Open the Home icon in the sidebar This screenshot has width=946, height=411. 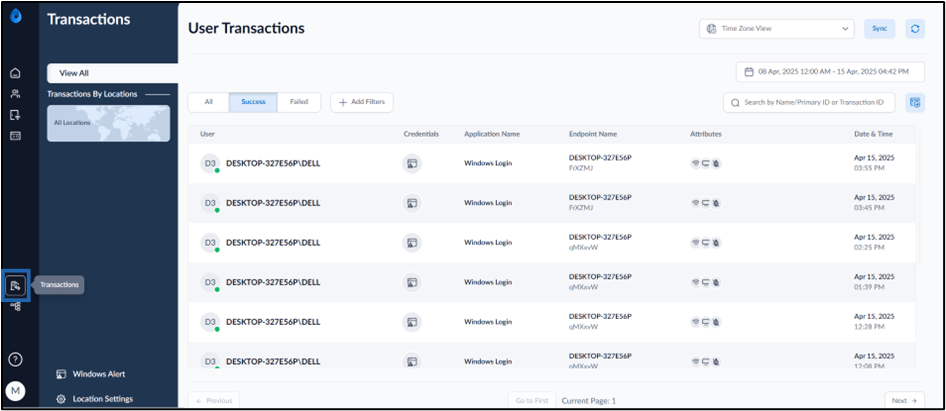click(16, 74)
